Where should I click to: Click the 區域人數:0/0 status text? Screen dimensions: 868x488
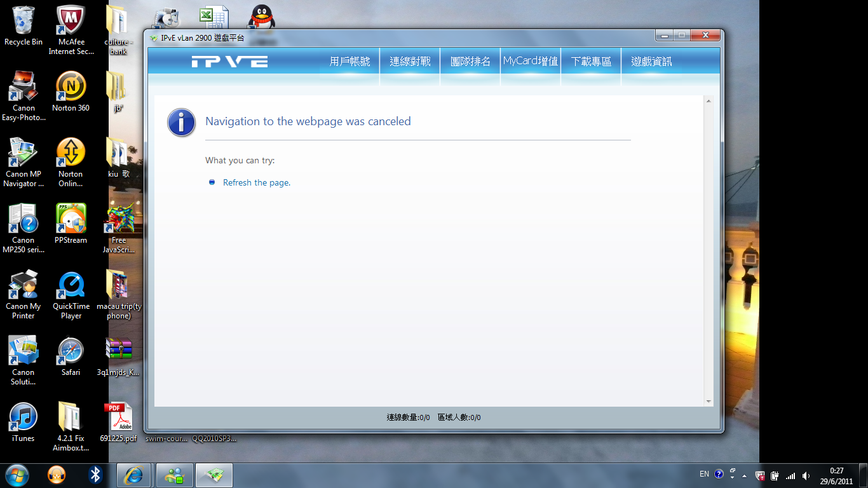point(459,417)
